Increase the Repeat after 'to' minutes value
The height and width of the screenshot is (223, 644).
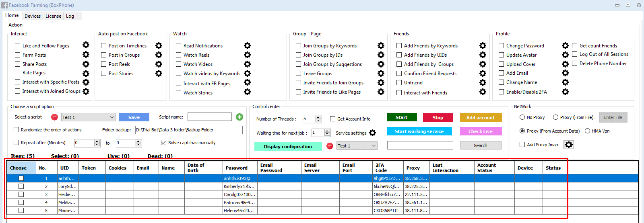point(138,141)
